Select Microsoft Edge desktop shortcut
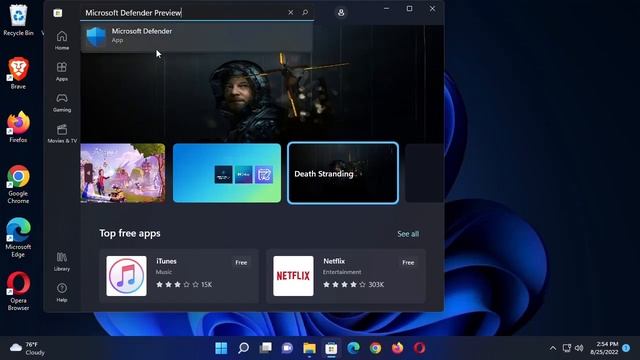Image resolution: width=640 pixels, height=360 pixels. click(x=18, y=238)
